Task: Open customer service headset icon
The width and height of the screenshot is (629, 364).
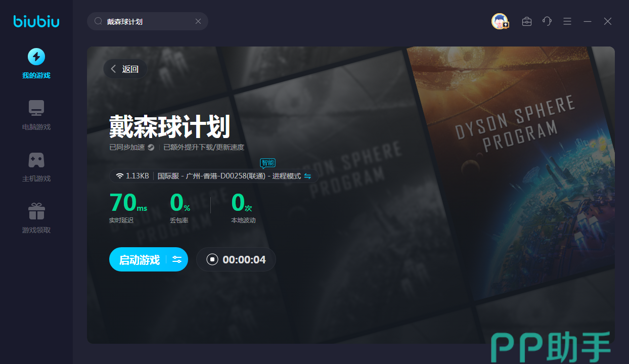Action: pyautogui.click(x=547, y=21)
